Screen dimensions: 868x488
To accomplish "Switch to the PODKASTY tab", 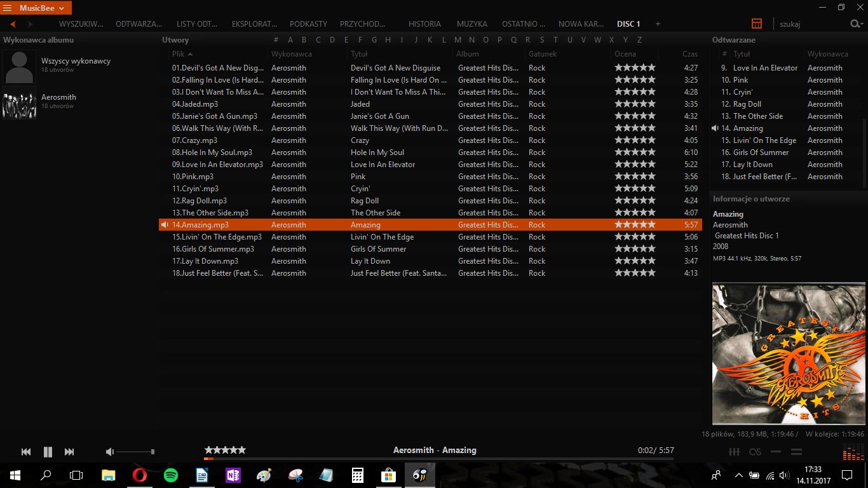I will coord(308,24).
